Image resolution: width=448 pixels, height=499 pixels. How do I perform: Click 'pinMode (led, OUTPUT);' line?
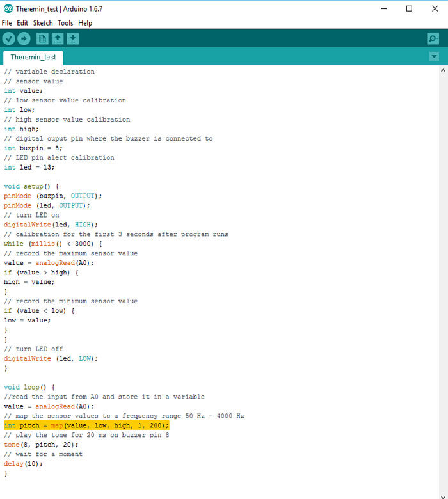[x=47, y=205]
